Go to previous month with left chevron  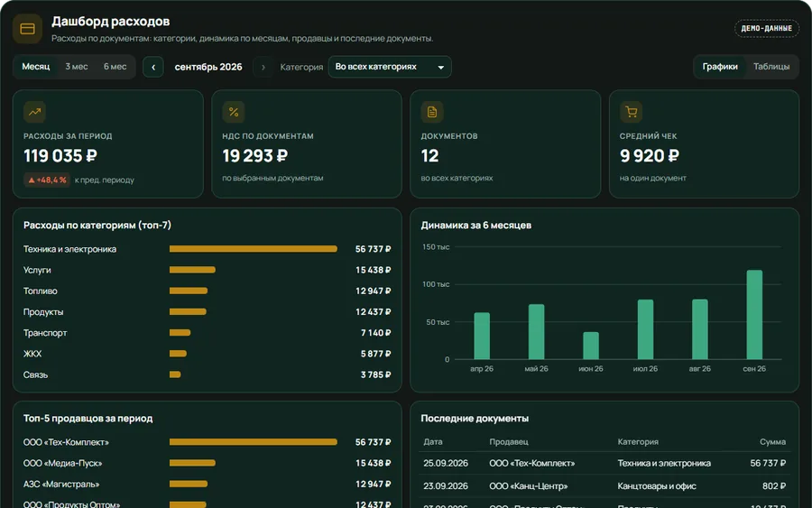pos(153,67)
